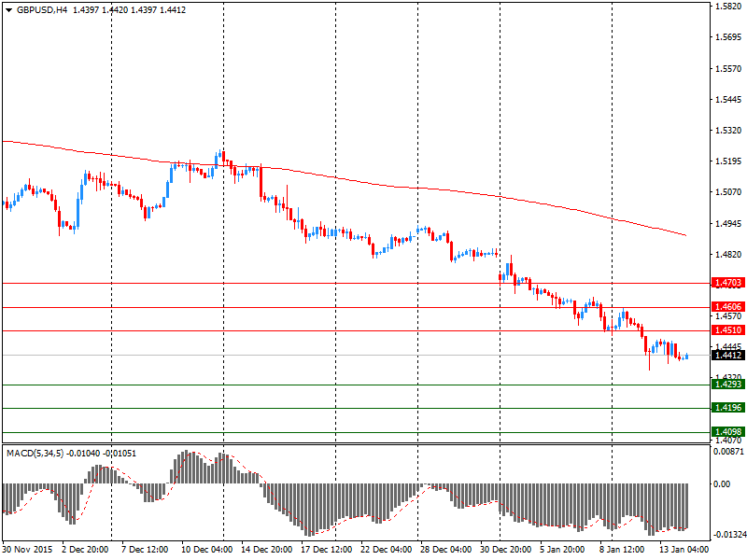
Task: Click the 22 Dec 04:00 time label
Action: point(386,550)
